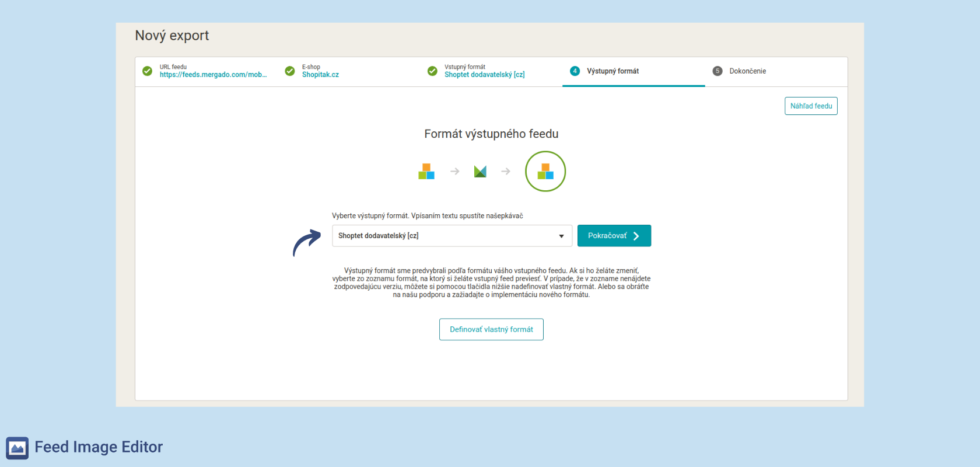Viewport: 980px width, 467px height.
Task: Select the Výstupný formát step tab
Action: pyautogui.click(x=633, y=72)
